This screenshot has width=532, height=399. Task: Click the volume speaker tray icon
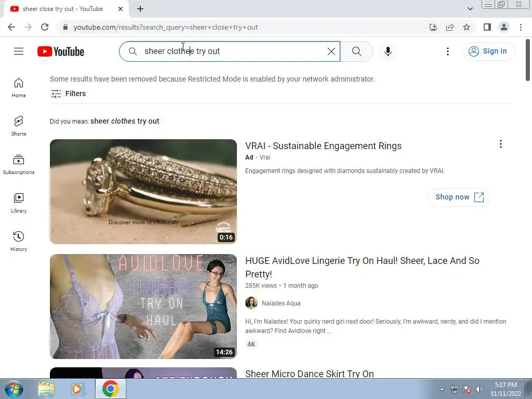[x=480, y=389]
